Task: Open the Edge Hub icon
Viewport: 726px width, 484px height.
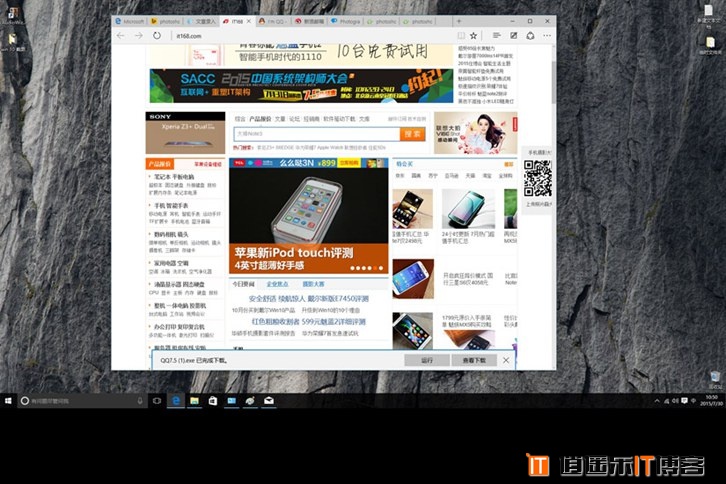Action: click(x=496, y=36)
